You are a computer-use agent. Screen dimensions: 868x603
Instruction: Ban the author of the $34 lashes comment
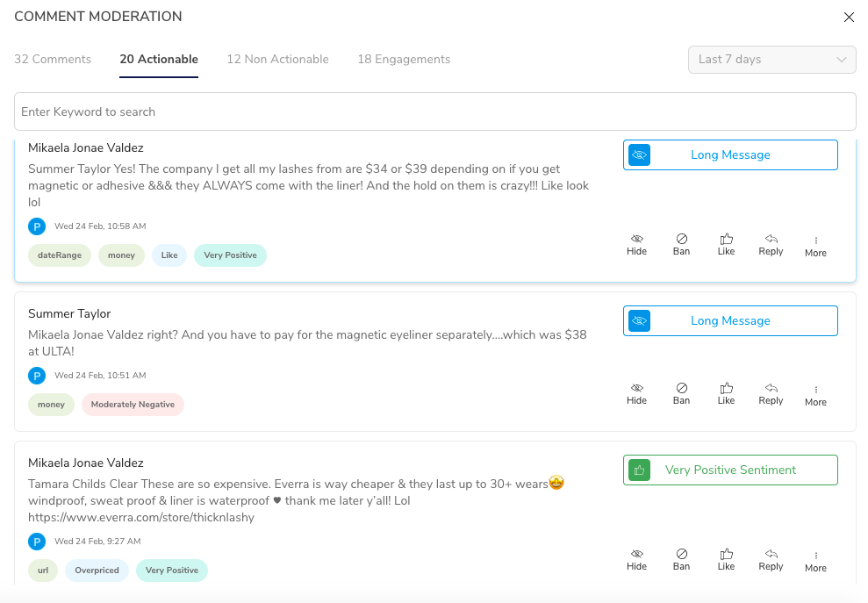pos(681,245)
